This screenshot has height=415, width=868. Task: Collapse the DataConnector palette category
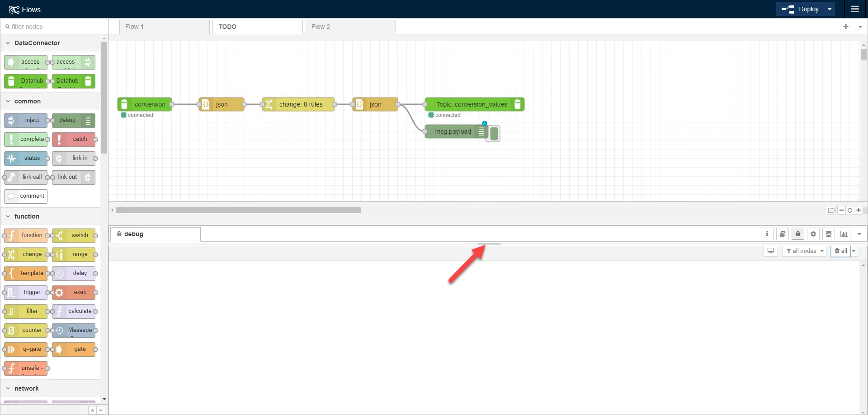pos(50,43)
